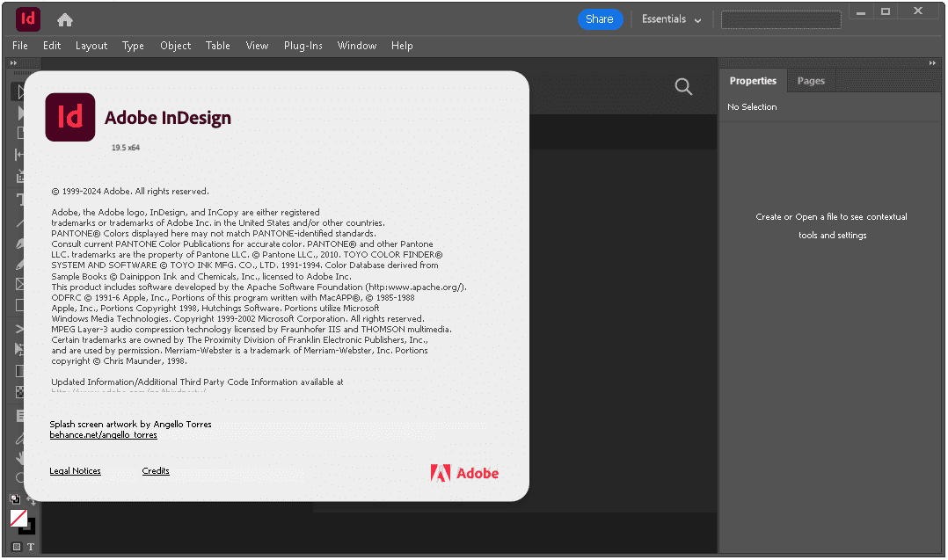
Task: Select the Selection tool
Action: [19, 91]
